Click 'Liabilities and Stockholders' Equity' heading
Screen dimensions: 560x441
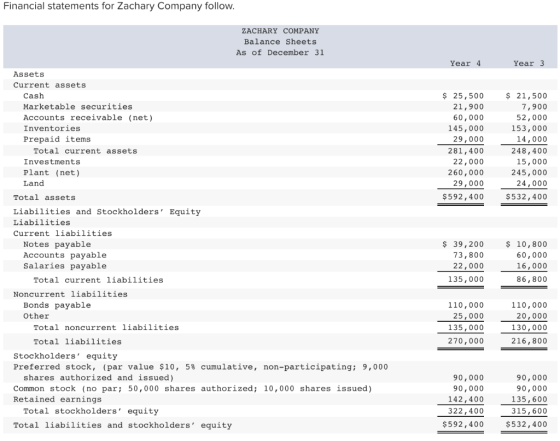coord(107,212)
